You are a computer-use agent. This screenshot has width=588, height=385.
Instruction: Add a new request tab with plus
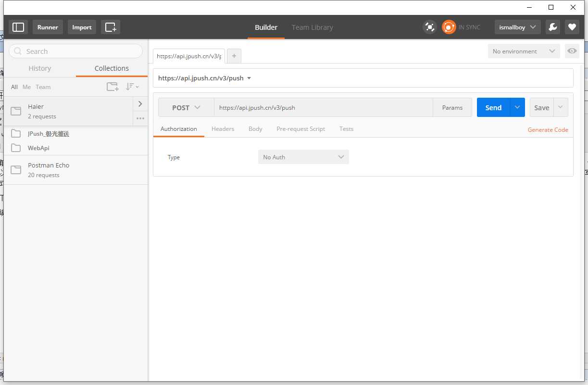(234, 56)
